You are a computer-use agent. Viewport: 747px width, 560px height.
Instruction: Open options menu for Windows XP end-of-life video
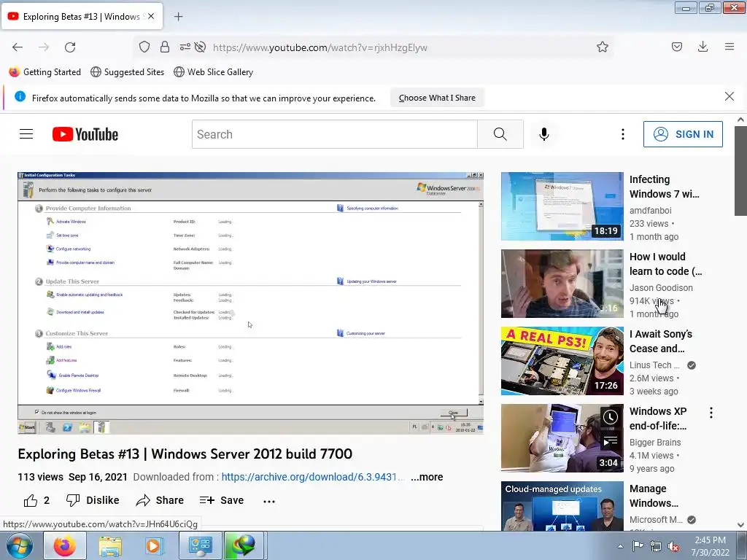point(711,413)
